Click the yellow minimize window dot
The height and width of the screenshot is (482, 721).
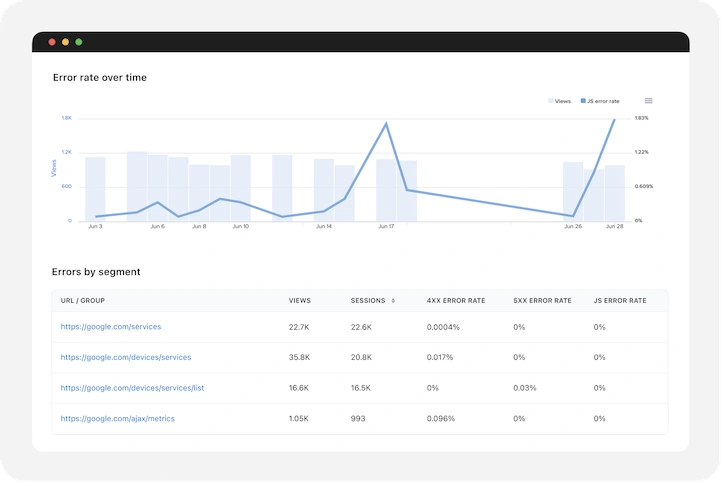point(65,42)
